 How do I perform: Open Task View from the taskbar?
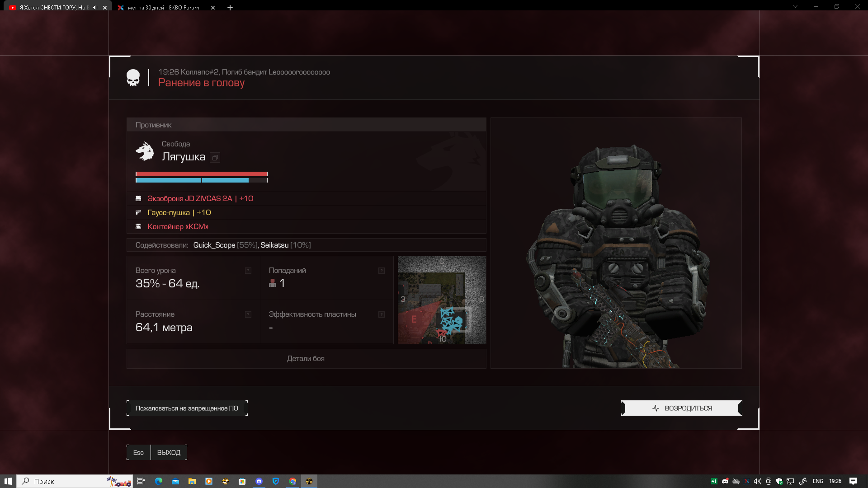coord(141,481)
